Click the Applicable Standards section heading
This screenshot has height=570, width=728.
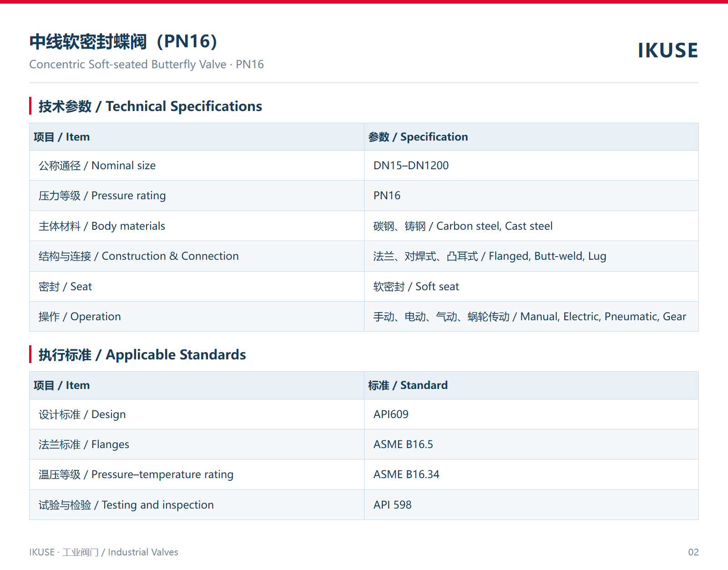142,355
